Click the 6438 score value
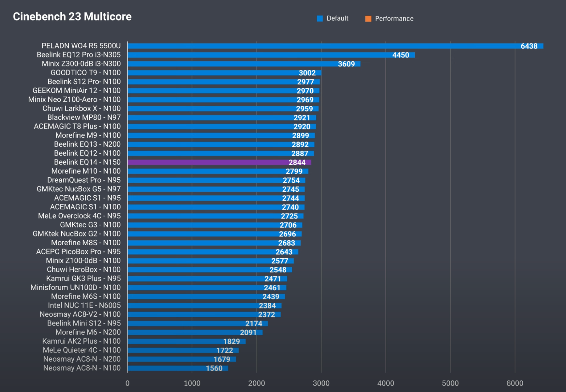Screen dimensions: 566x392 [x=529, y=46]
